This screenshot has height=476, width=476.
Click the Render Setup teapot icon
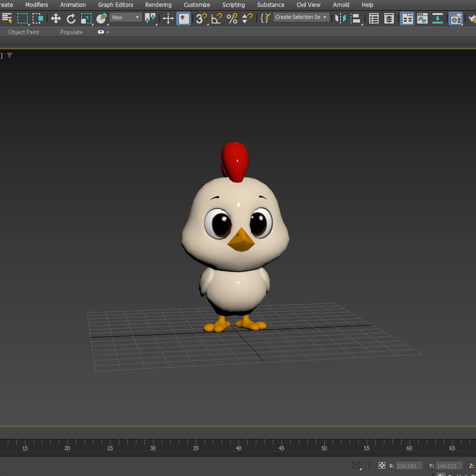[x=472, y=18]
